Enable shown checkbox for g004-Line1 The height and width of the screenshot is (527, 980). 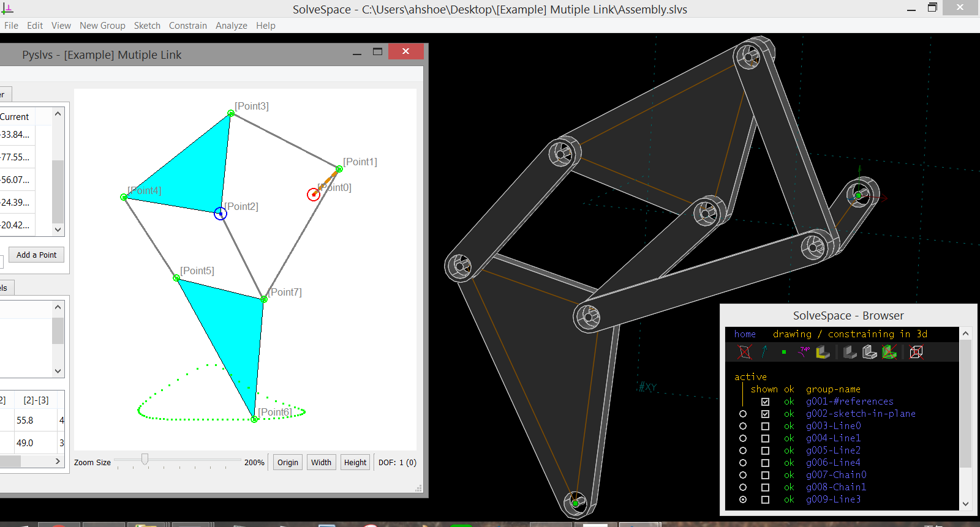[766, 438]
